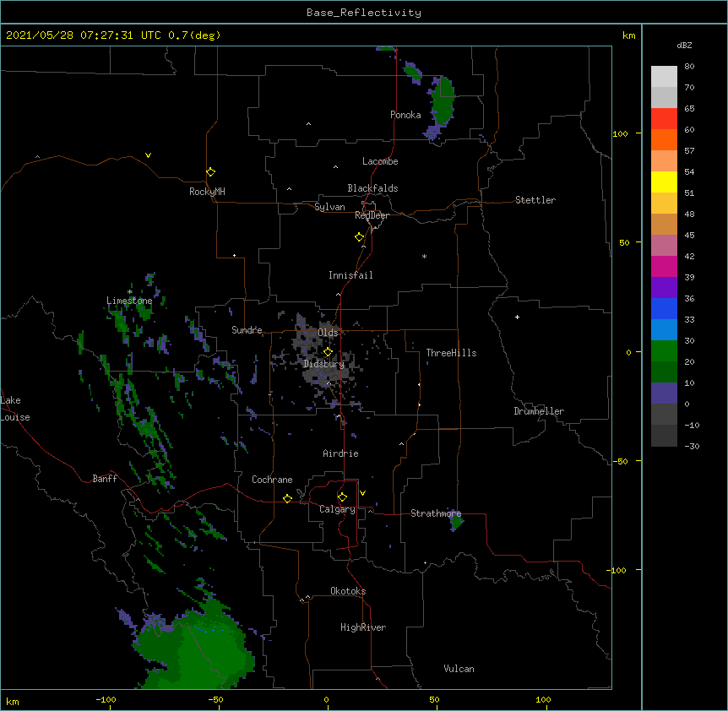Click the Didsbury label
Screen dimensions: 728x711
pyautogui.click(x=323, y=364)
